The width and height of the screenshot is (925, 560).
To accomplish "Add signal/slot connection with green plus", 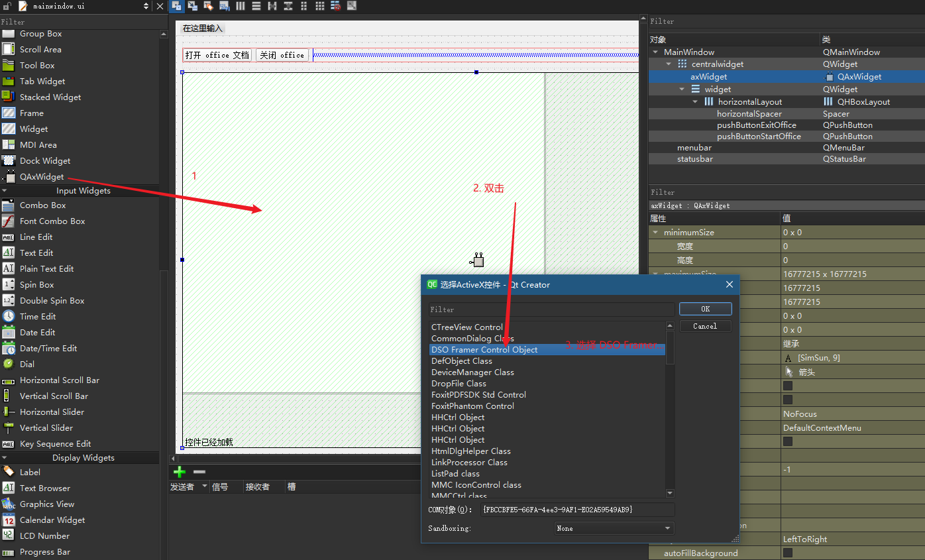I will tap(179, 472).
